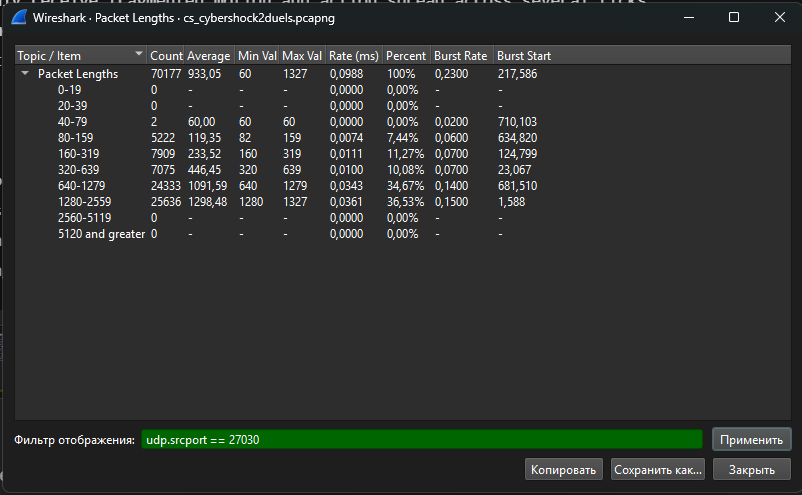Viewport: 802px width, 495px height.
Task: Select the 1280-2559 packet length row
Action: tap(84, 201)
